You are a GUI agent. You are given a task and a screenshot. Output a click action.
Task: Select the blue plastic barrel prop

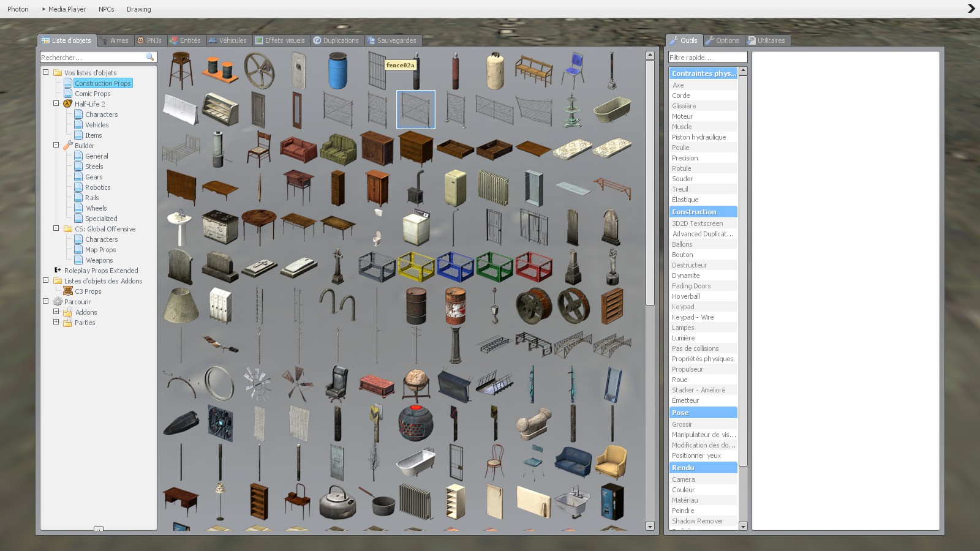point(337,70)
